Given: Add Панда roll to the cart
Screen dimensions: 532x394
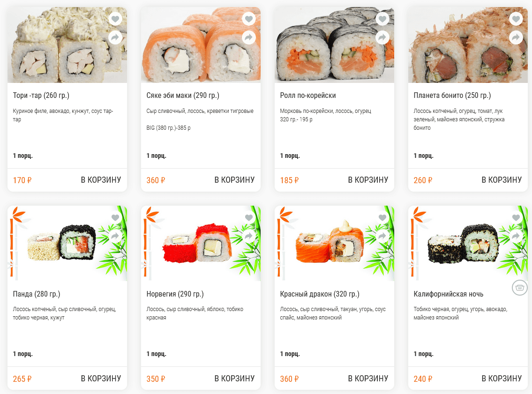Looking at the screenshot, I should (101, 379).
